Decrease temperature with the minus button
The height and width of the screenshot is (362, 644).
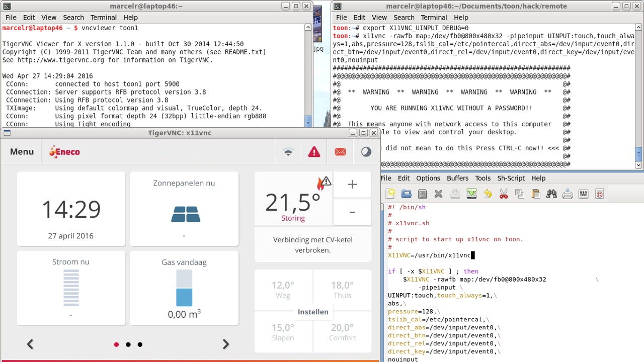tap(352, 212)
